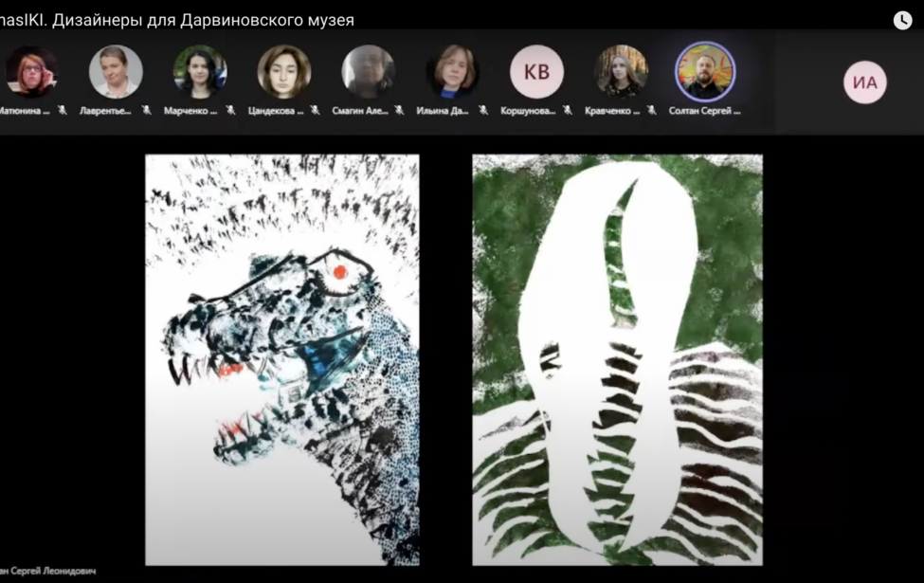The image size is (924, 583).
Task: Click the dinosaur head monotype artwork
Action: tap(281, 359)
